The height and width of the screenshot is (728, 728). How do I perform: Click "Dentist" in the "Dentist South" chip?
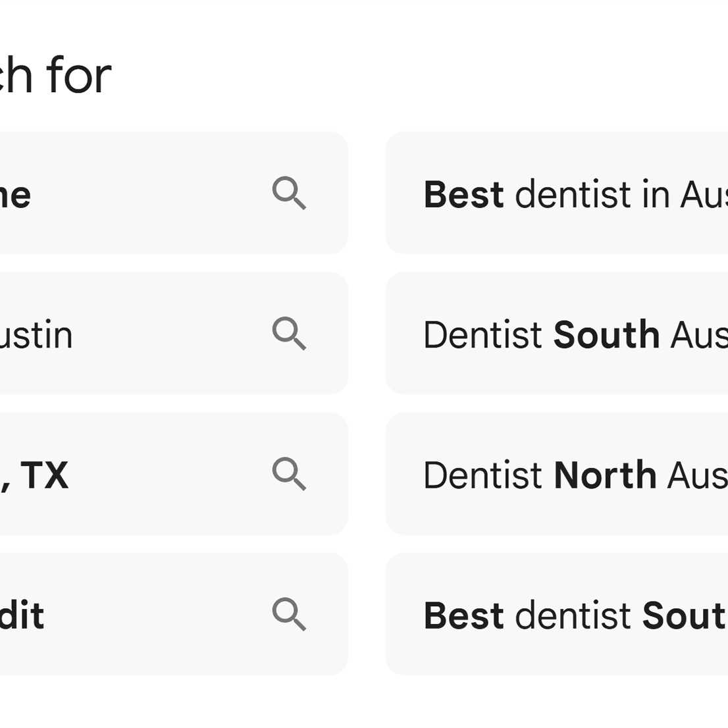point(482,335)
